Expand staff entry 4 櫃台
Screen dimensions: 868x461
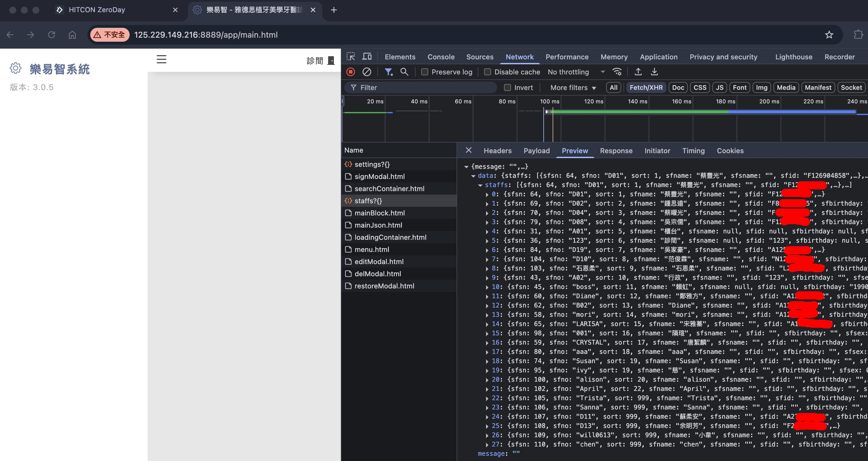tap(487, 232)
